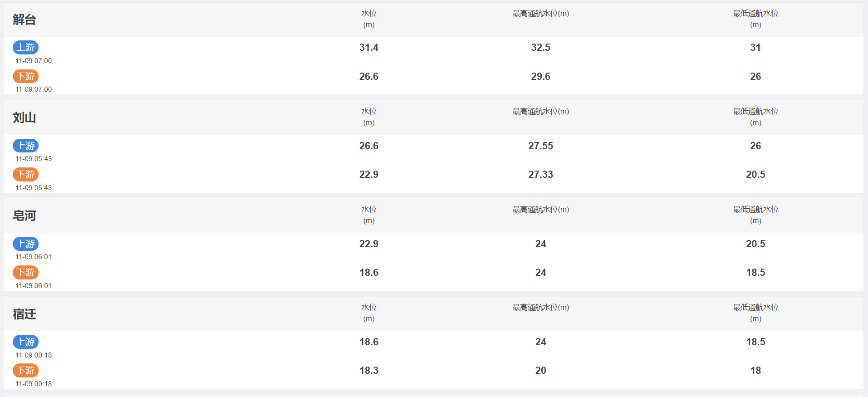Select 刘山 maximum navigable value 27.55

pyautogui.click(x=541, y=146)
